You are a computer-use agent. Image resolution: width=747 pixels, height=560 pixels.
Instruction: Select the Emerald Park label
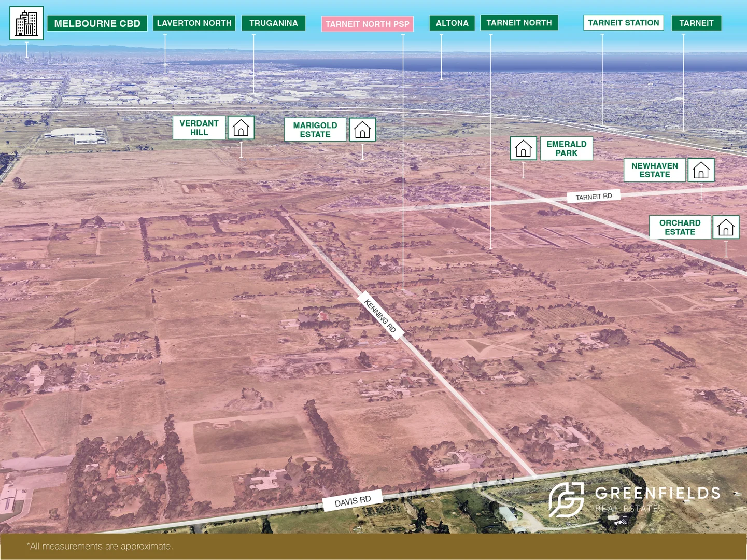567,148
